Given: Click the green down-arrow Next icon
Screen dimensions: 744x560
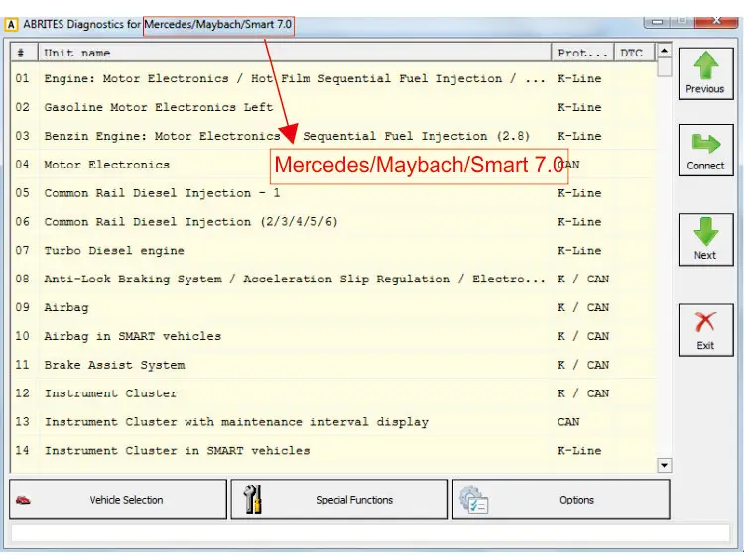Looking at the screenshot, I should click(x=706, y=231).
